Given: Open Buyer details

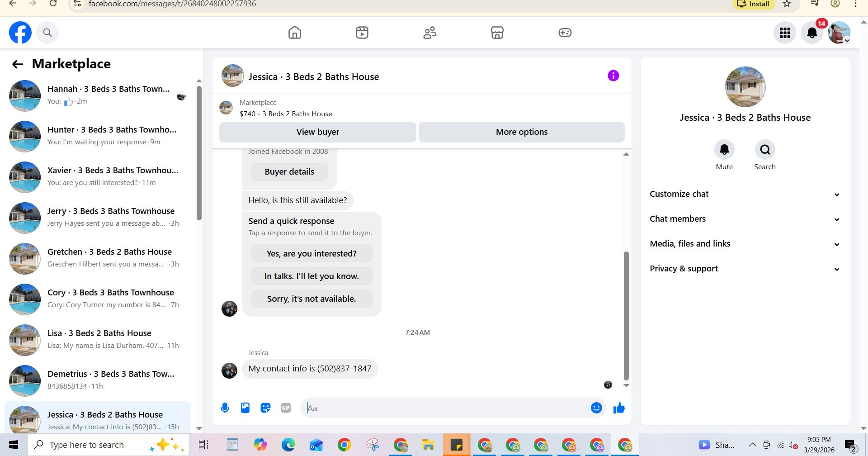Looking at the screenshot, I should (x=289, y=172).
